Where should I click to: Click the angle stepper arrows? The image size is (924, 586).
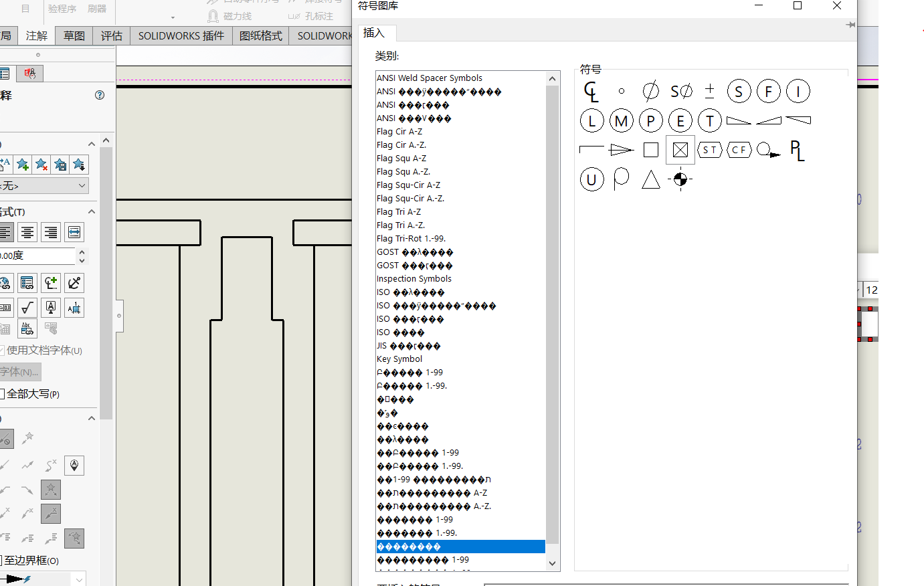click(x=82, y=256)
